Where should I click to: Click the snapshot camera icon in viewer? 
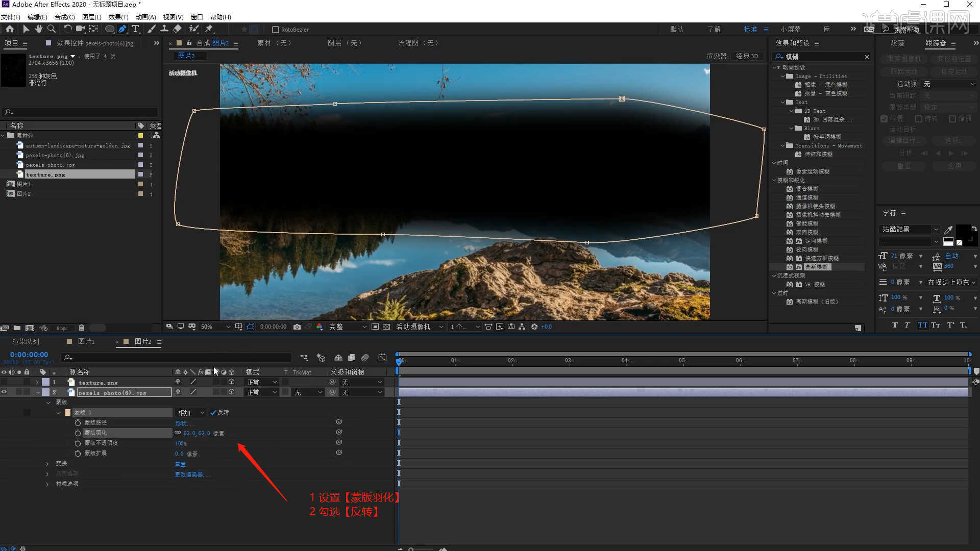pyautogui.click(x=297, y=327)
